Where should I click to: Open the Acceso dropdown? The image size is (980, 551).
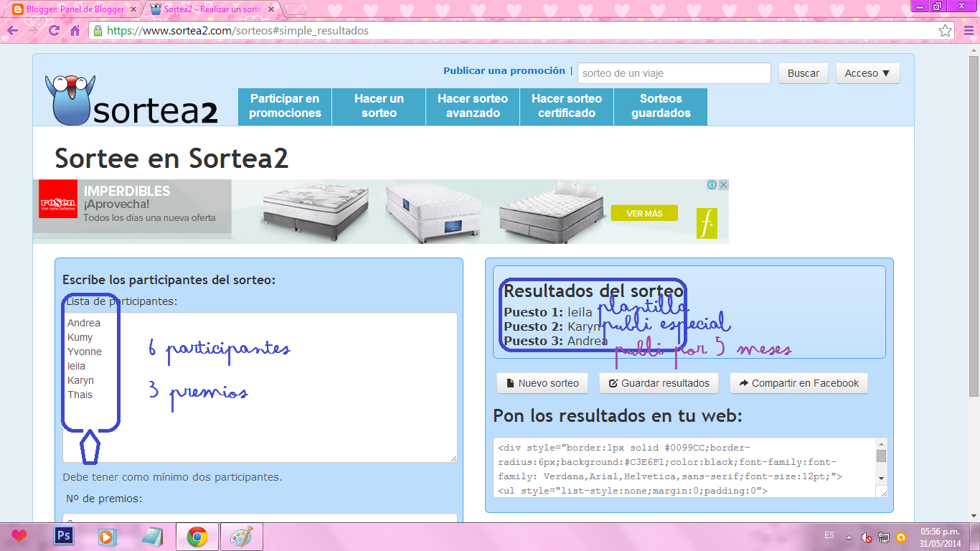(x=867, y=73)
